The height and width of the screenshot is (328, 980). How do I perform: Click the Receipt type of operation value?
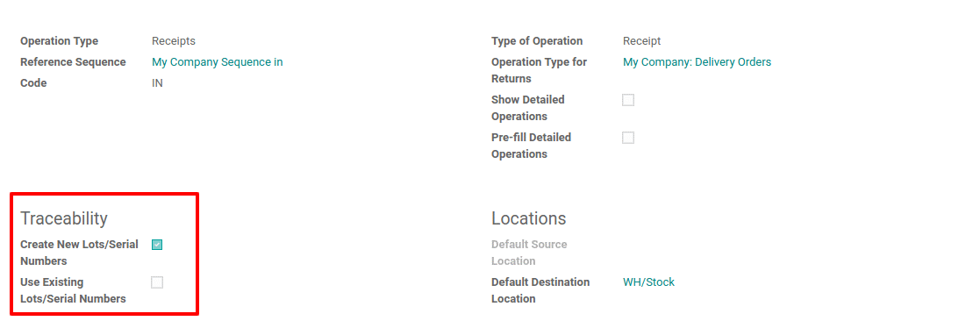click(x=642, y=41)
